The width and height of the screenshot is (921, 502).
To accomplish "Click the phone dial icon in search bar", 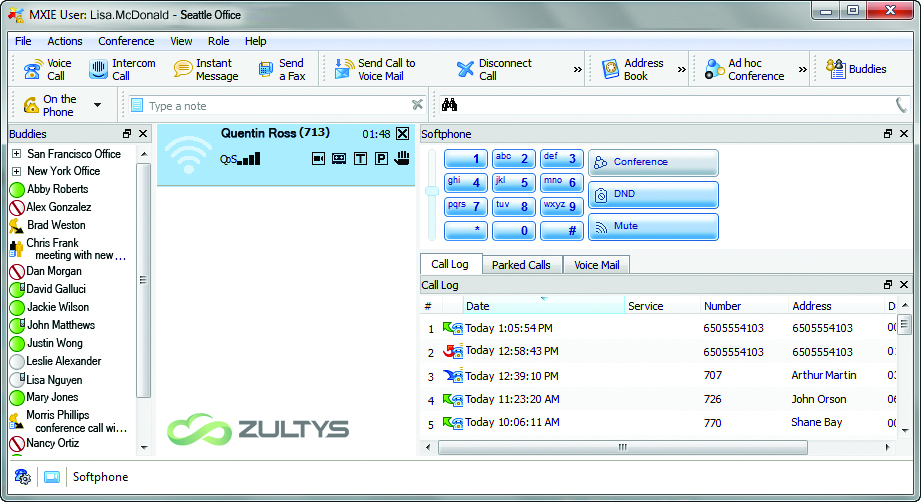I will 901,105.
